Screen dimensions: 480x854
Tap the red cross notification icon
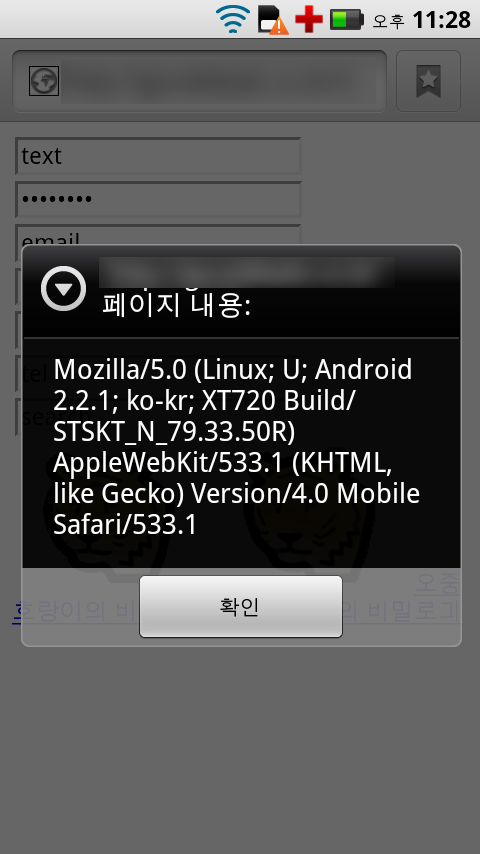point(309,20)
